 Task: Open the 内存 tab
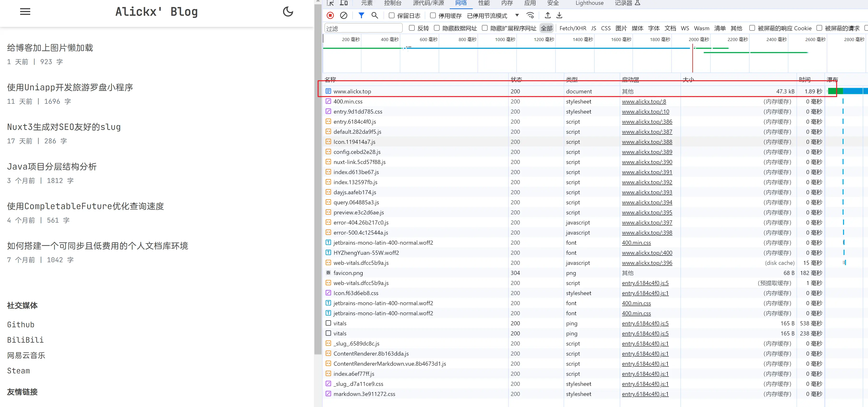(x=507, y=3)
